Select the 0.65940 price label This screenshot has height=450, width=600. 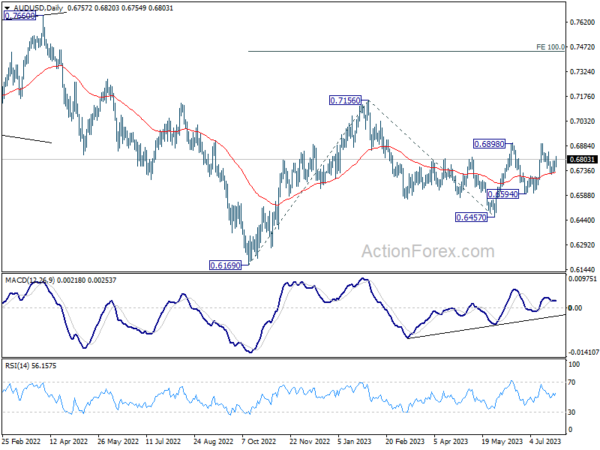pyautogui.click(x=503, y=194)
